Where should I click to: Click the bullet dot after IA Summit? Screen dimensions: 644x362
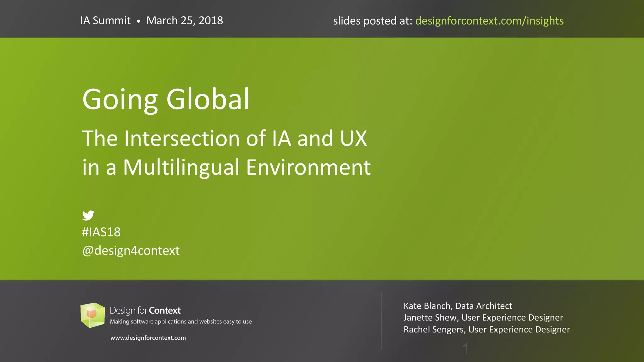point(138,21)
